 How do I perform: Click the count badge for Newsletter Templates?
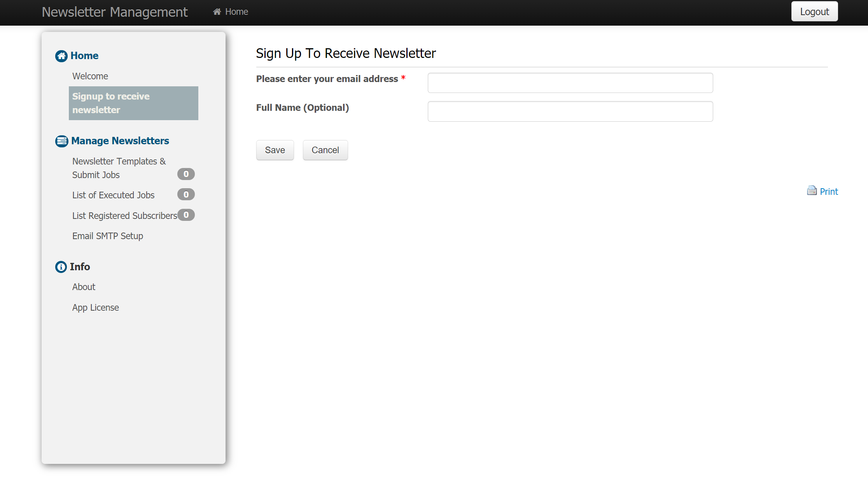pyautogui.click(x=186, y=174)
